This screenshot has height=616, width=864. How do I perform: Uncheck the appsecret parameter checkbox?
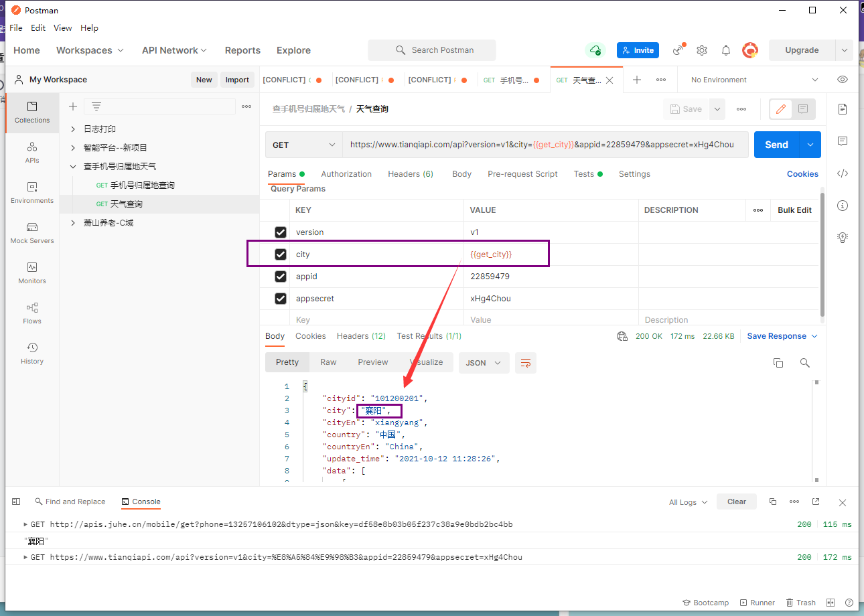pyautogui.click(x=281, y=299)
